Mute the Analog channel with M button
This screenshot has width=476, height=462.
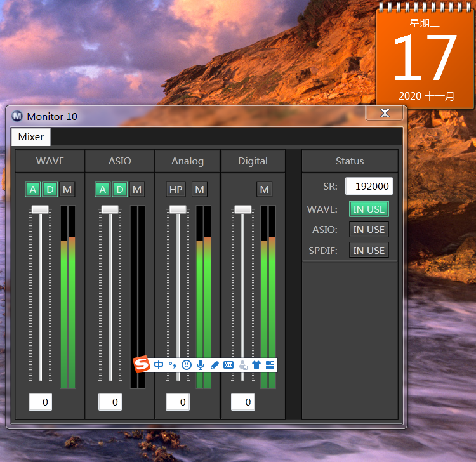pyautogui.click(x=199, y=189)
